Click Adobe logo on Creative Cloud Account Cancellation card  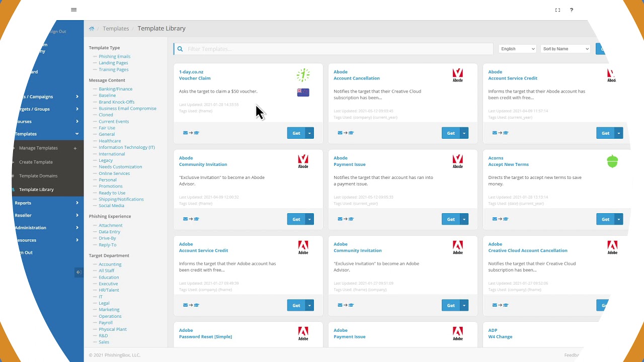(x=612, y=247)
